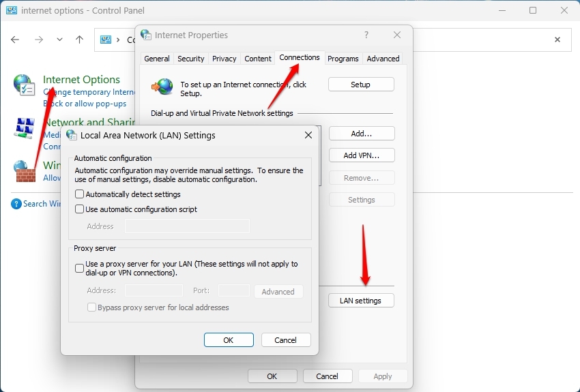Click OK in Internet Properties dialog

point(272,376)
